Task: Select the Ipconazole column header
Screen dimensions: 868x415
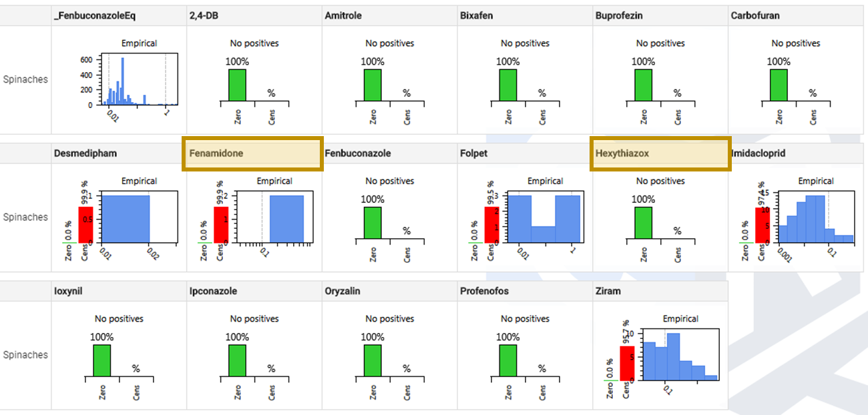Action: [x=213, y=291]
